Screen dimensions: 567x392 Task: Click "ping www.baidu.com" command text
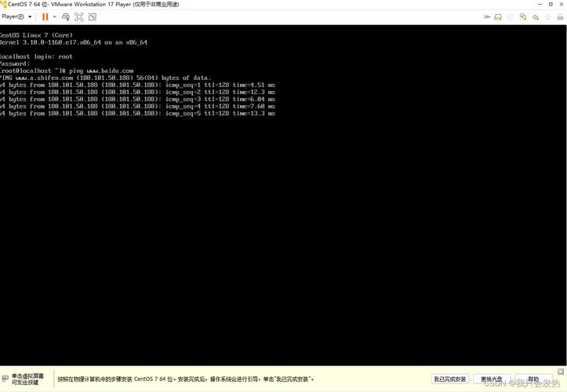(101, 71)
